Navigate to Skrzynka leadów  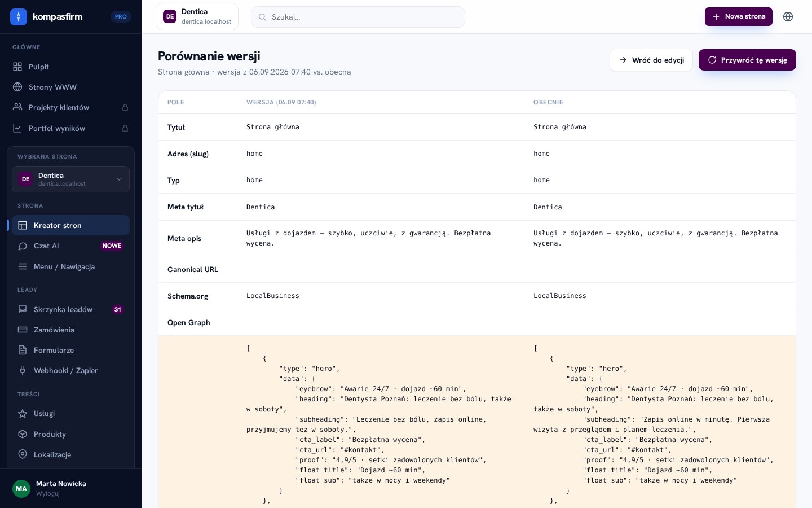(70, 309)
